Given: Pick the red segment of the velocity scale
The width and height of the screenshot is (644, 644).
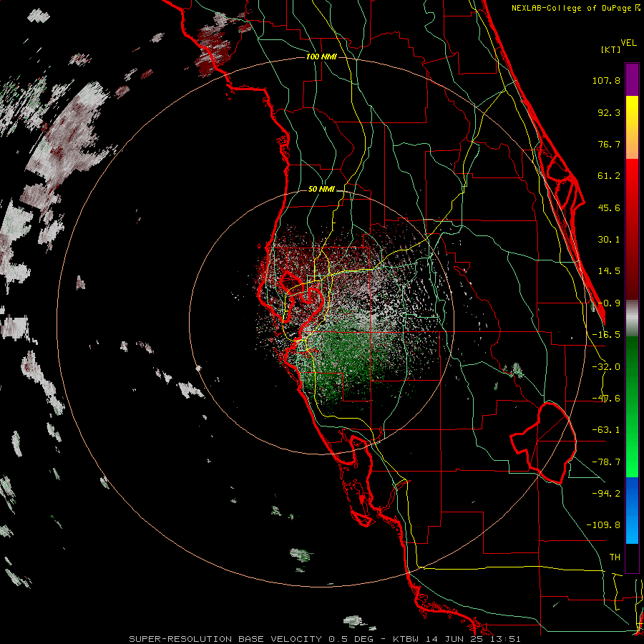Looking at the screenshot, I should [x=632, y=229].
